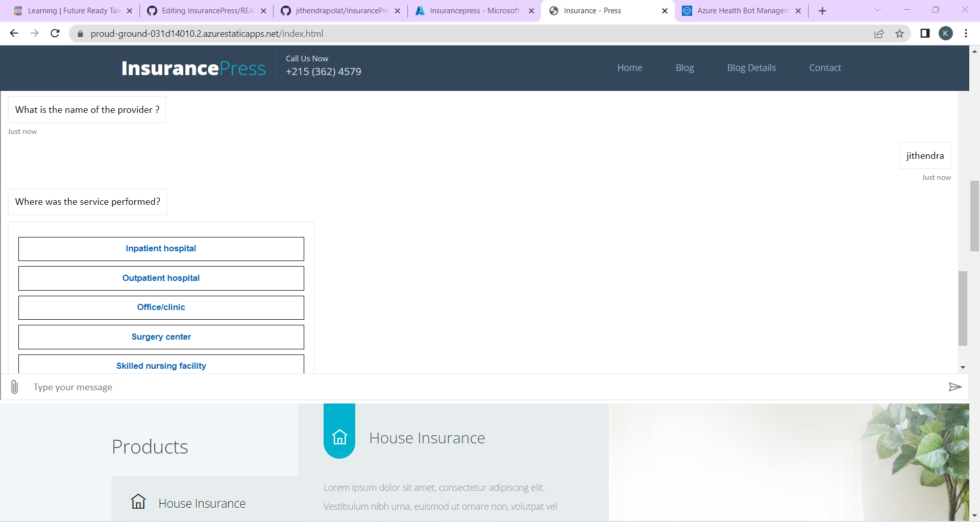Bookmark this page with the star icon
The image size is (980, 522).
pyautogui.click(x=899, y=34)
